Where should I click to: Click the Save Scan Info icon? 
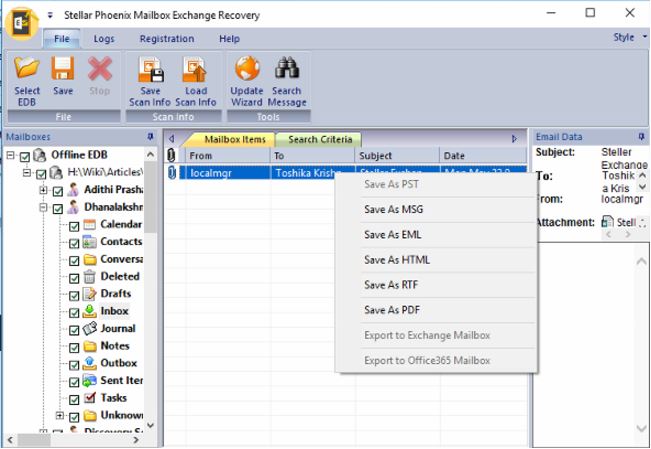(150, 69)
